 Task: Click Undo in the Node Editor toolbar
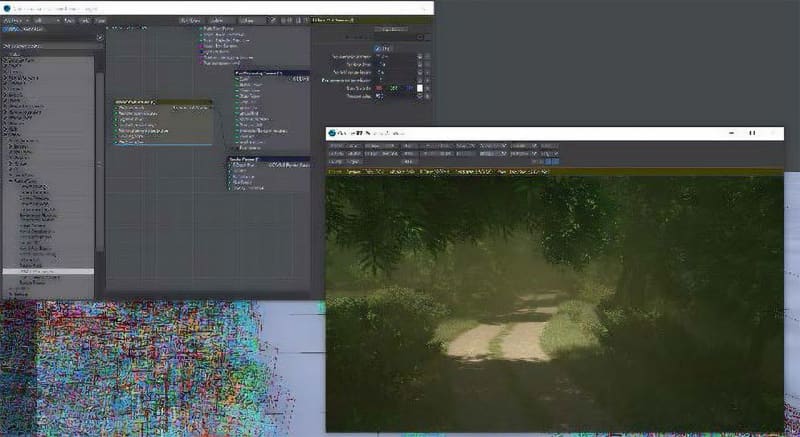(68, 19)
